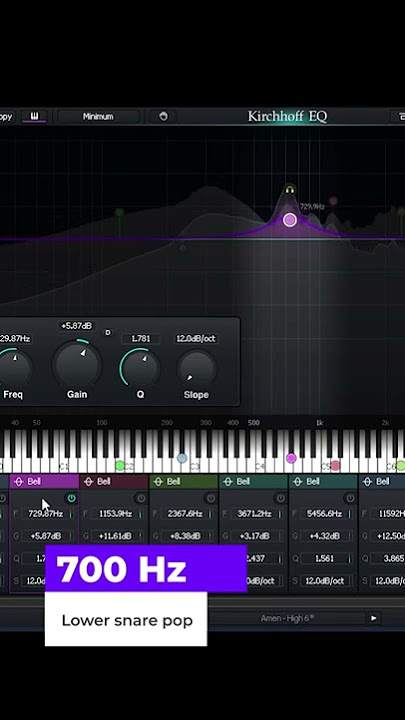
Task: Select the purple 729.9Hz band node
Action: [x=289, y=220]
